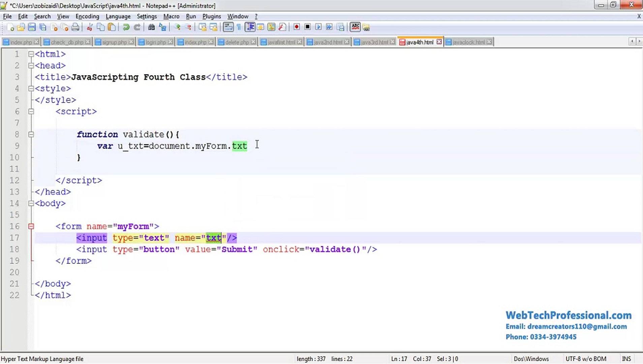The image size is (643, 364).
Task: Click line number 12 in the margin
Action: point(14,180)
